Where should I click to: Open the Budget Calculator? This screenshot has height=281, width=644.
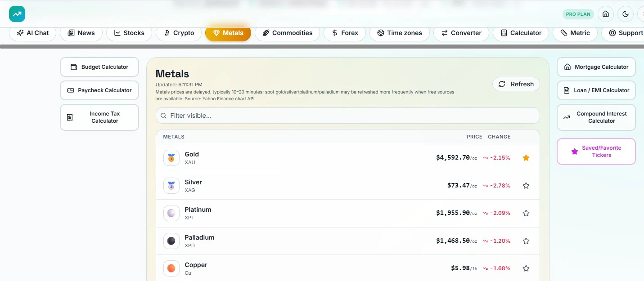(x=99, y=67)
